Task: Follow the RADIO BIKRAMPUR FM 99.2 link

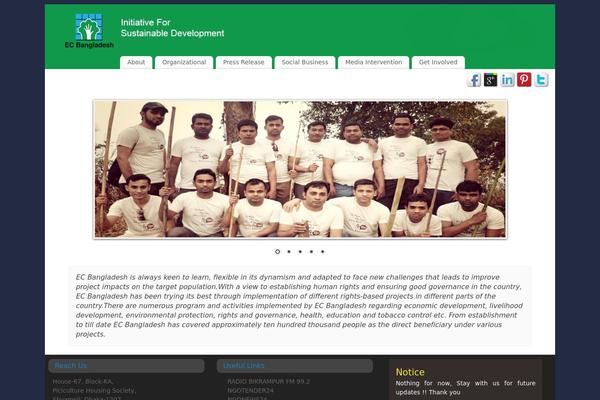Action: coord(269,382)
